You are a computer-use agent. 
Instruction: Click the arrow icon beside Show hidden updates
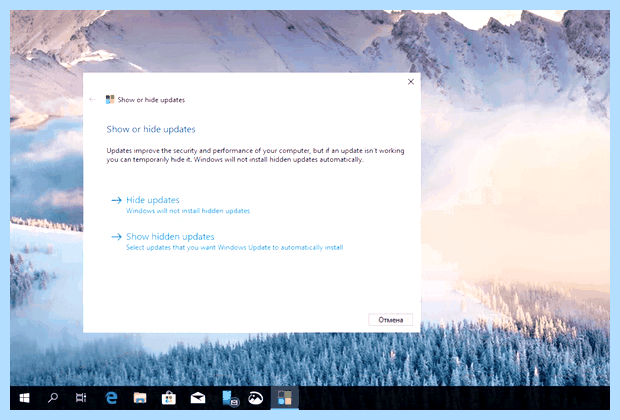116,237
